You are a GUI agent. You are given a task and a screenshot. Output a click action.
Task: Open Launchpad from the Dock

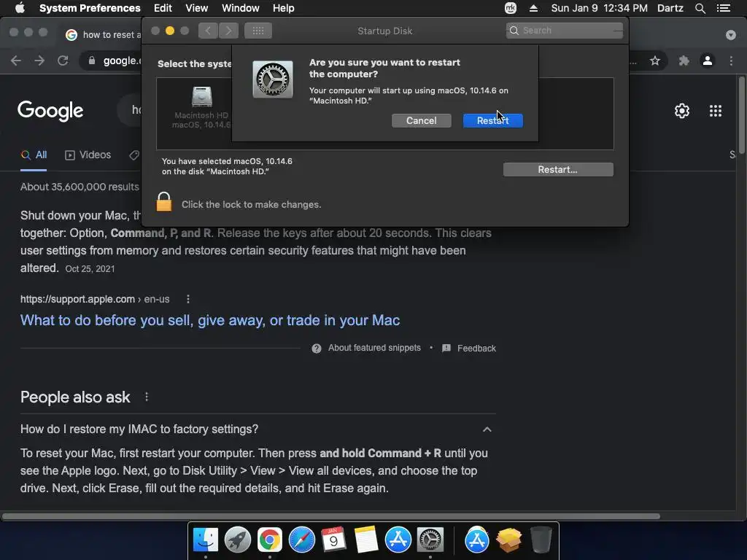pos(238,540)
